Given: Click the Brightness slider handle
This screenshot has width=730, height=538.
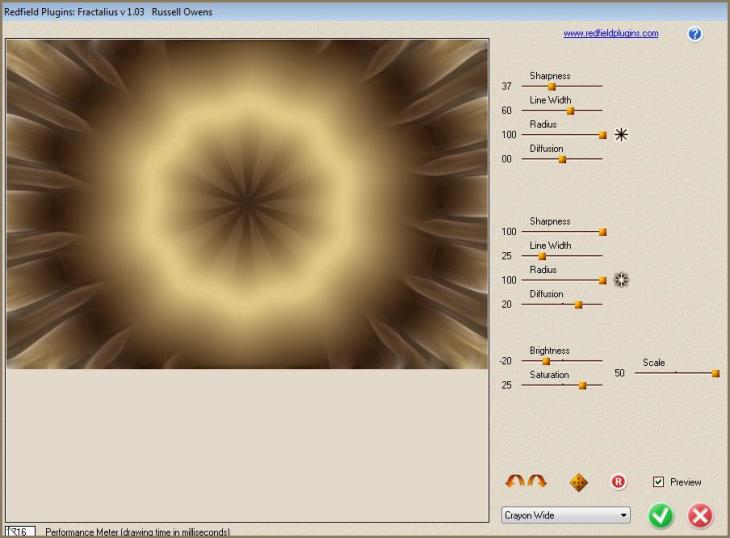Looking at the screenshot, I should 546,361.
